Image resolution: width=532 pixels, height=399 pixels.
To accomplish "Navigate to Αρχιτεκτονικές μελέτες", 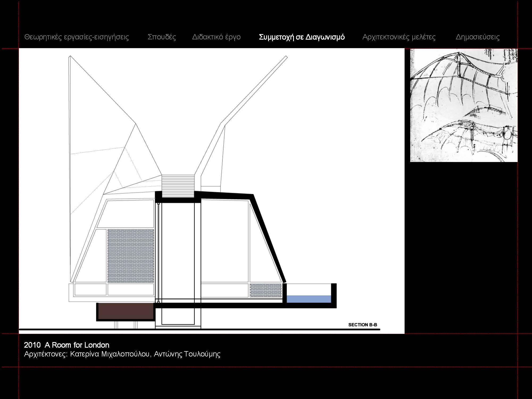I will (399, 37).
